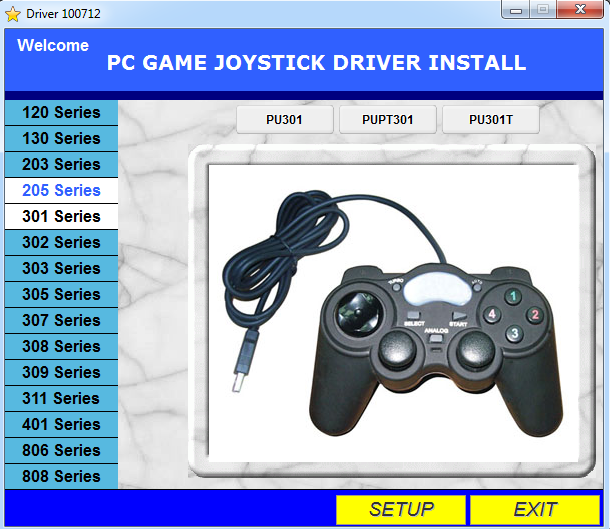Click the PU301 model button
The image size is (610, 529).
point(284,120)
